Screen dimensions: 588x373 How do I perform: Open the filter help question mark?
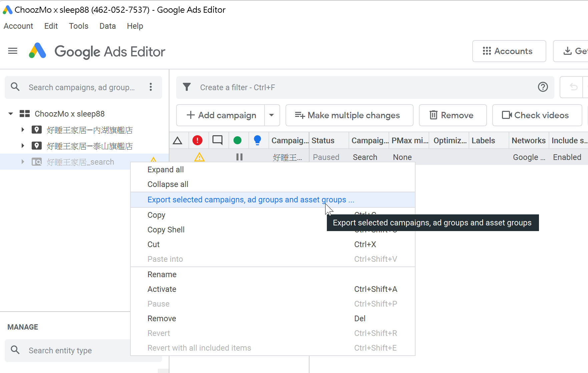(543, 87)
